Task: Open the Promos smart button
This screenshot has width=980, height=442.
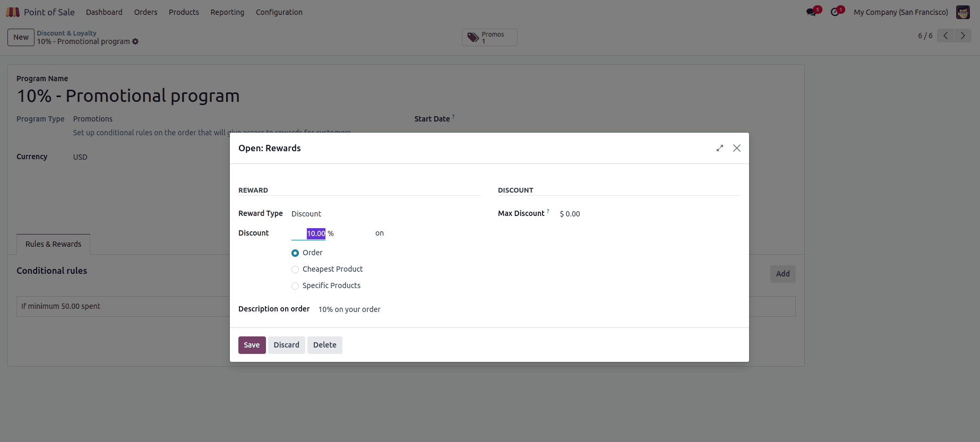Action: pos(489,37)
